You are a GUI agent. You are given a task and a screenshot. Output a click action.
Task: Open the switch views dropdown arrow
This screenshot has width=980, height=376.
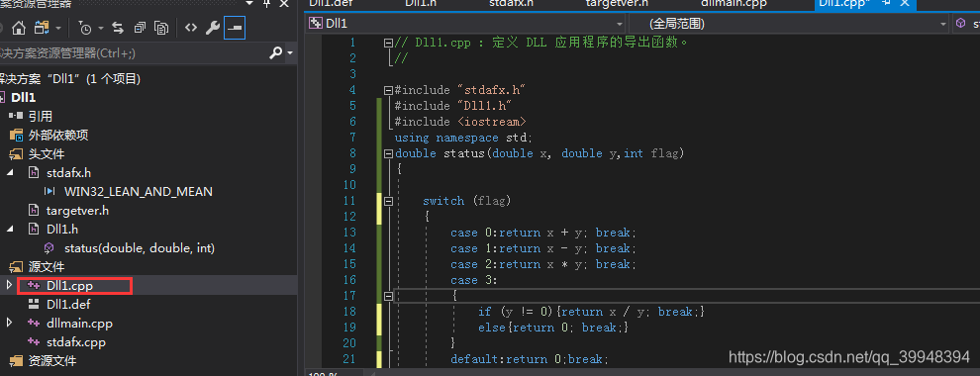[58, 28]
